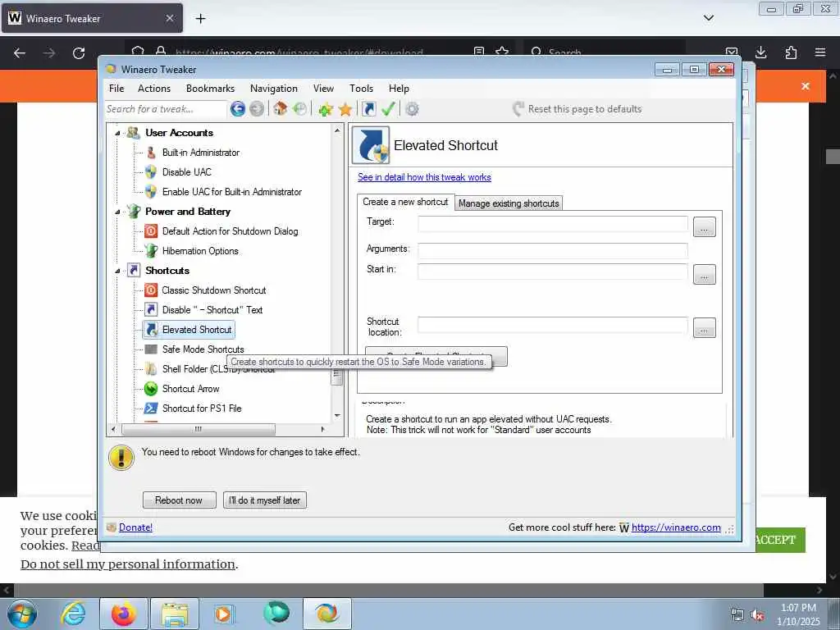Select the Create a new shortcut tab
The image size is (840, 630).
click(405, 202)
